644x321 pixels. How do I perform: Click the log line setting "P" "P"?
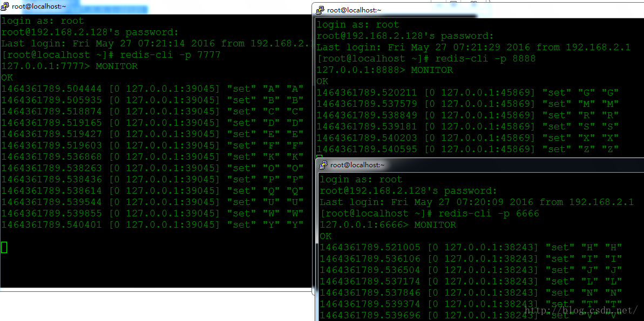pyautogui.click(x=152, y=179)
